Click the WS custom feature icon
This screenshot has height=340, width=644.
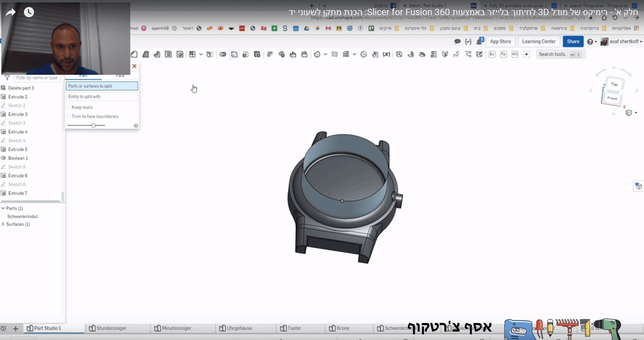[515, 54]
